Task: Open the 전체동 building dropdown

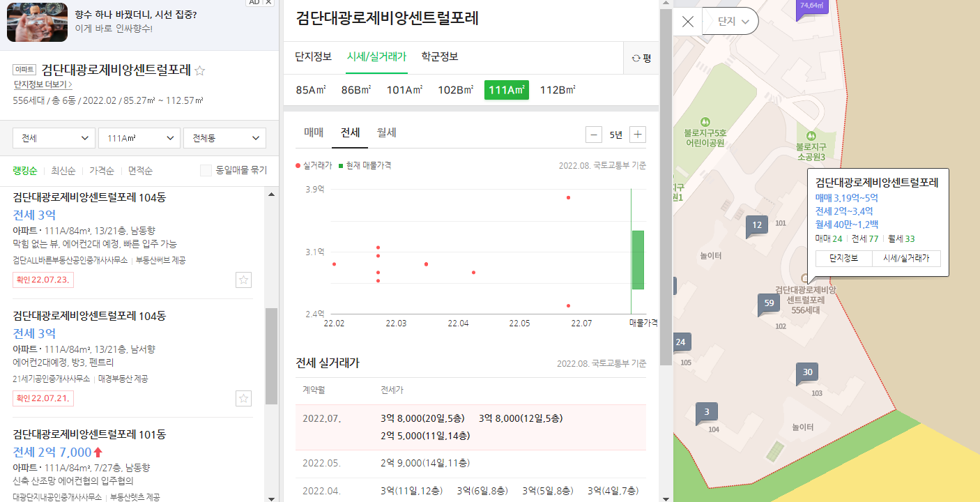Action: (224, 138)
